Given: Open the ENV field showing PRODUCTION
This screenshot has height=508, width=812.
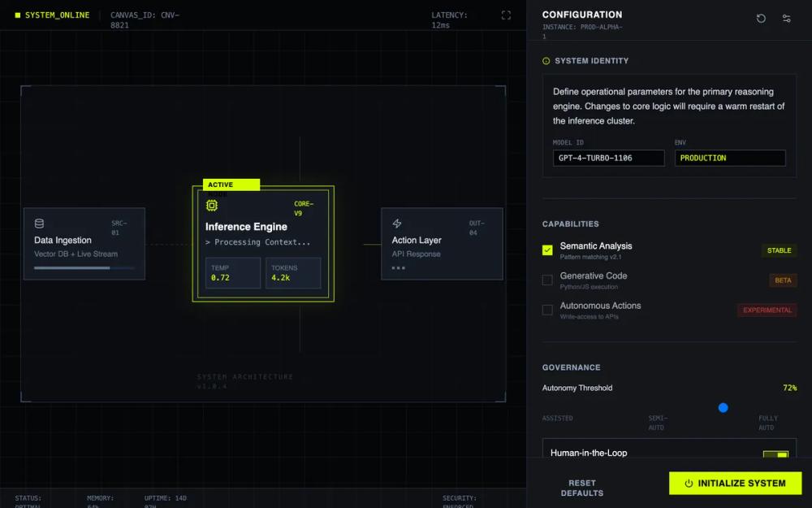Looking at the screenshot, I should (729, 158).
